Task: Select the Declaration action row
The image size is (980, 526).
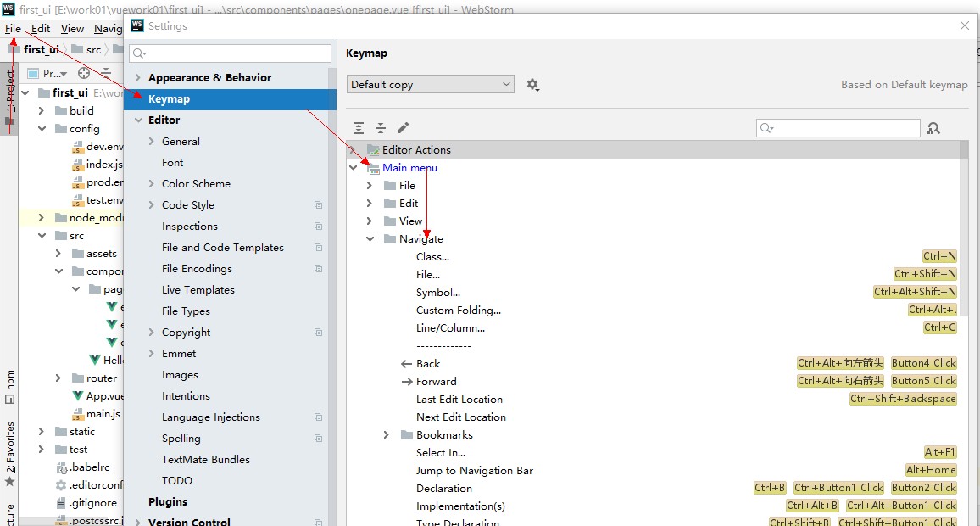Action: click(443, 489)
